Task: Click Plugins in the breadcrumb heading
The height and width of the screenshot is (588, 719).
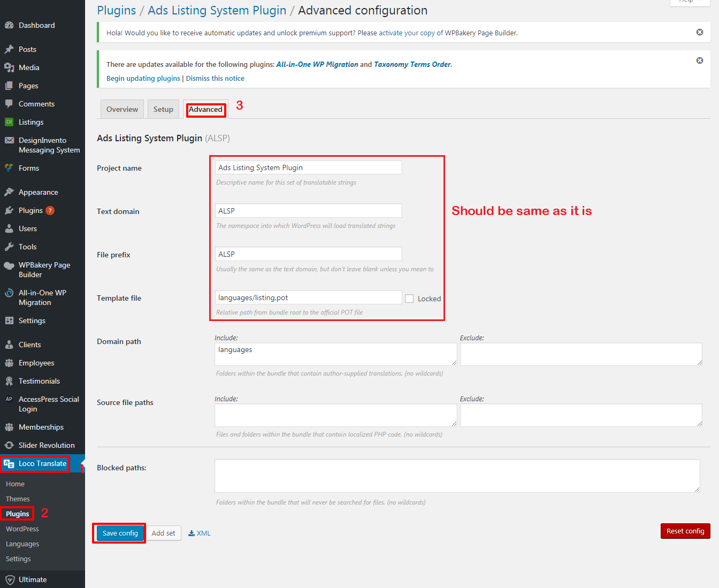Action: (x=117, y=10)
